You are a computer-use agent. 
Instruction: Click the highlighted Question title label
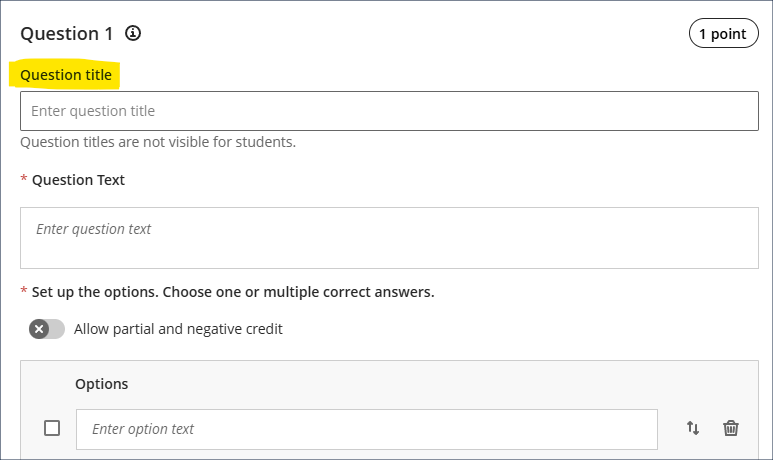click(x=66, y=75)
